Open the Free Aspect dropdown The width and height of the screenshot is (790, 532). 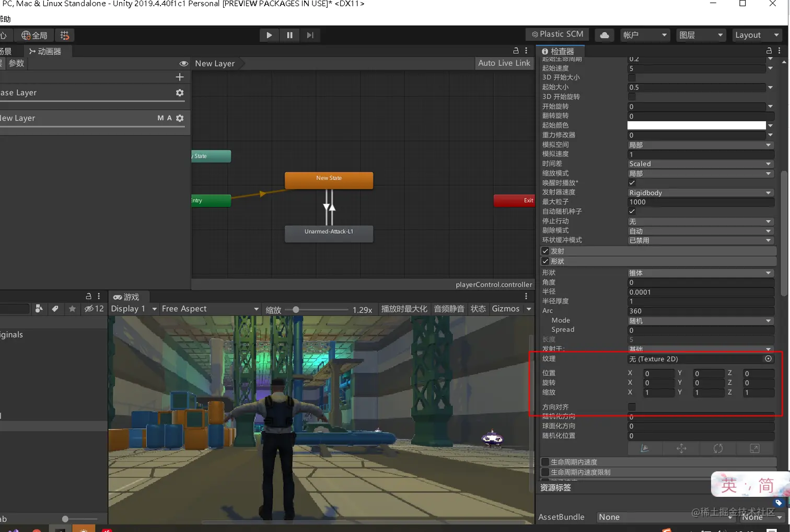(x=210, y=309)
